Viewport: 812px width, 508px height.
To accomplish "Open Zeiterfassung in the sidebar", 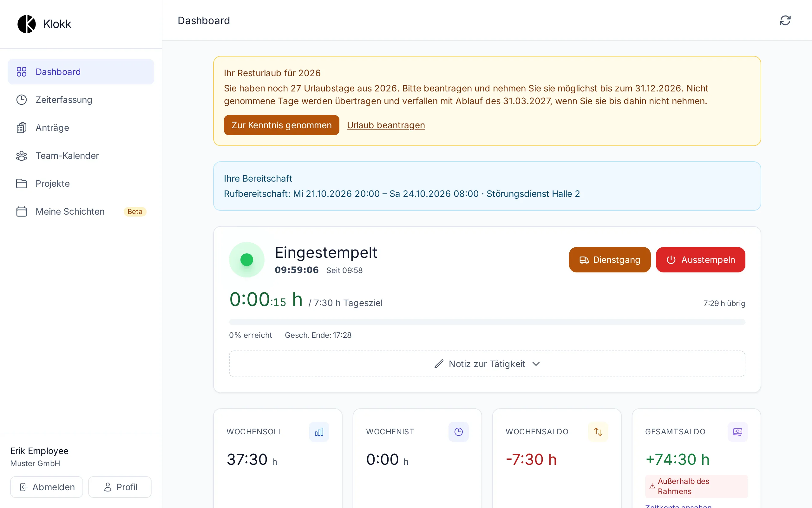I will 81,100.
